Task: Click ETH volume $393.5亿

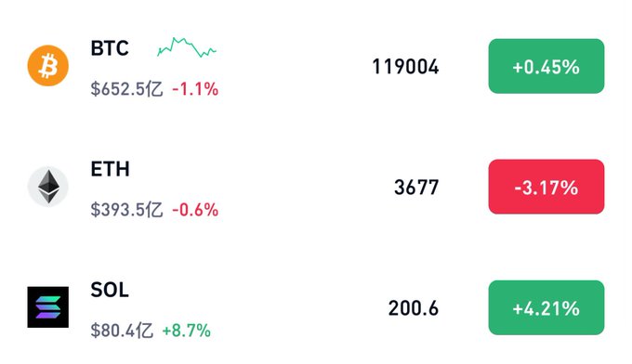Action: click(x=126, y=210)
